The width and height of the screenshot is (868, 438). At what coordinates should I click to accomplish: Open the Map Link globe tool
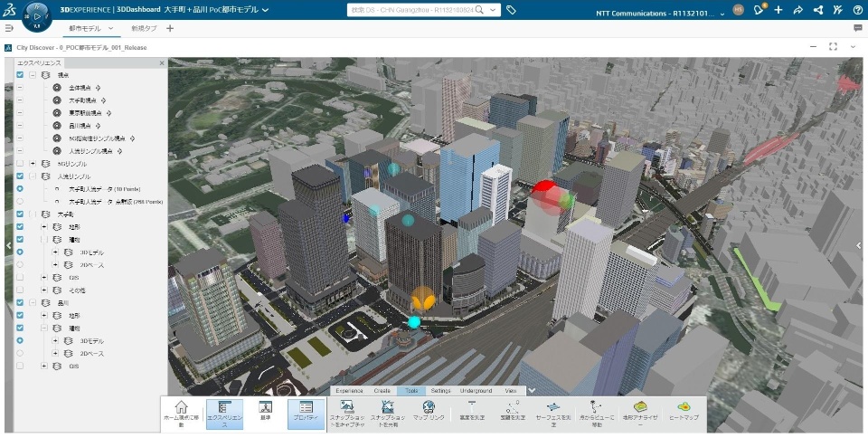pyautogui.click(x=429, y=407)
